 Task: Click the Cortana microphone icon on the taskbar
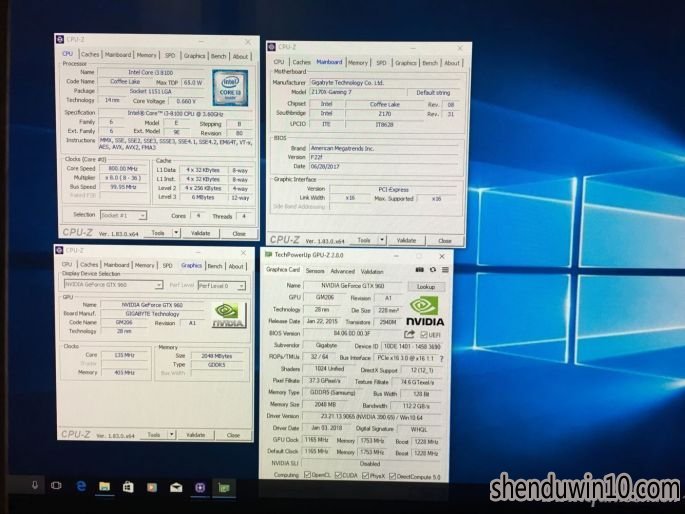click(x=35, y=485)
